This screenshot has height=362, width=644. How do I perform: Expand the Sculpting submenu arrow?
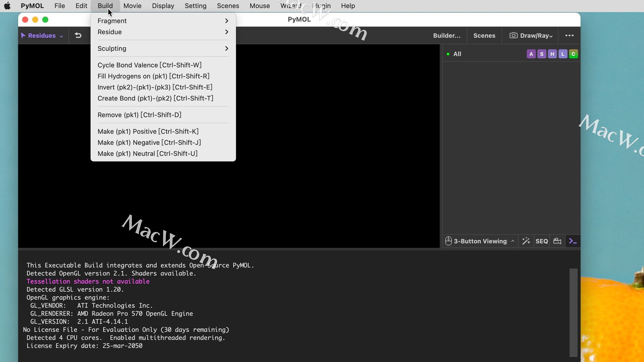pos(227,49)
